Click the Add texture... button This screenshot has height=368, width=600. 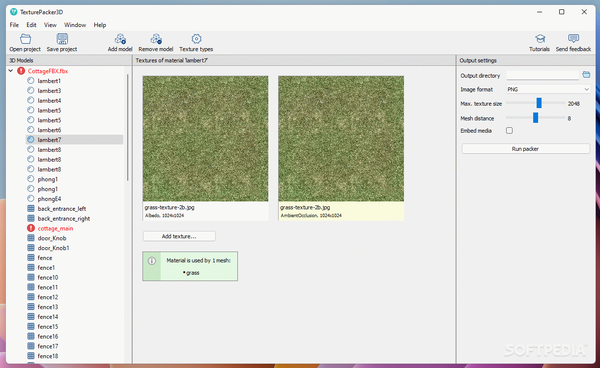click(x=179, y=236)
